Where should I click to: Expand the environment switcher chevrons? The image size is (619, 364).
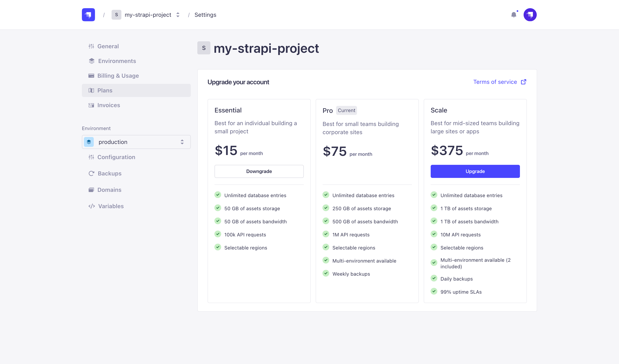tap(182, 142)
